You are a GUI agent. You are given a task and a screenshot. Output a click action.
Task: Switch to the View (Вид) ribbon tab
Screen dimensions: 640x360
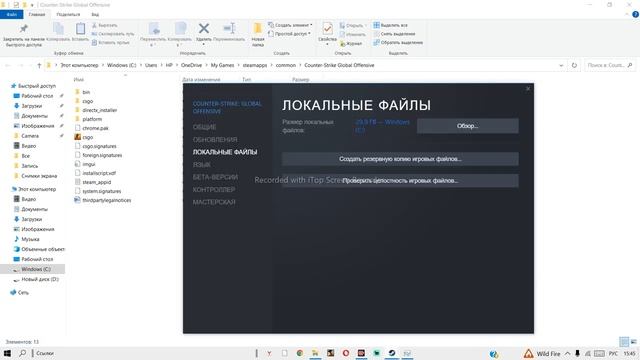[x=95, y=15]
